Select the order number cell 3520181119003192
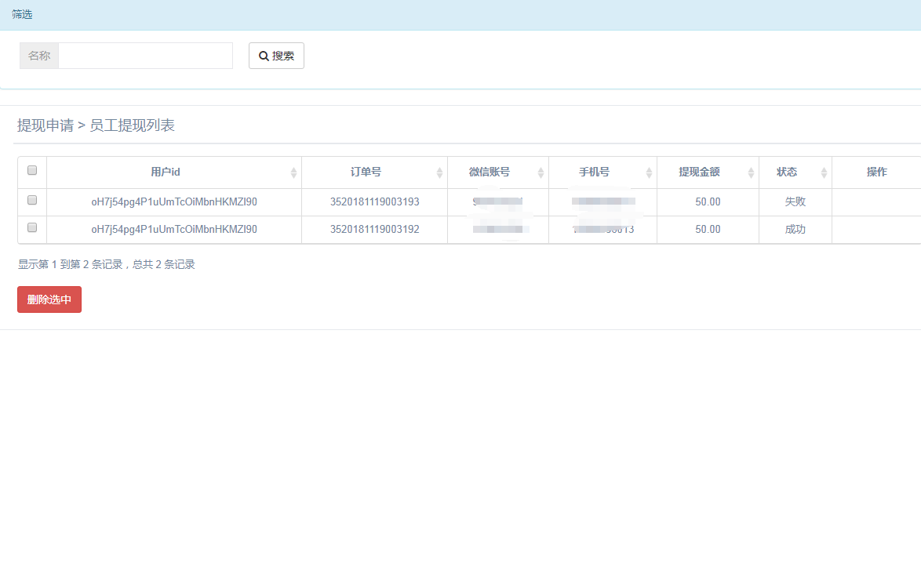921x588 pixels. click(374, 230)
